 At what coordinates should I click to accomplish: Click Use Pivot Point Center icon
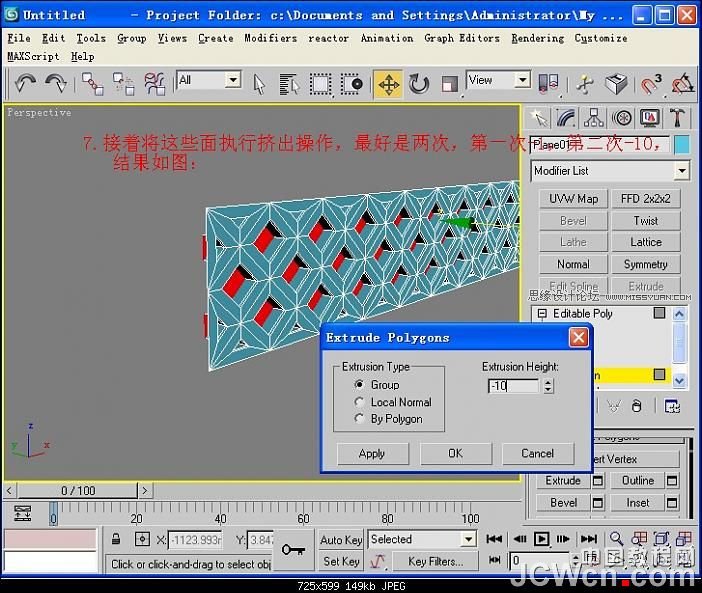(548, 84)
